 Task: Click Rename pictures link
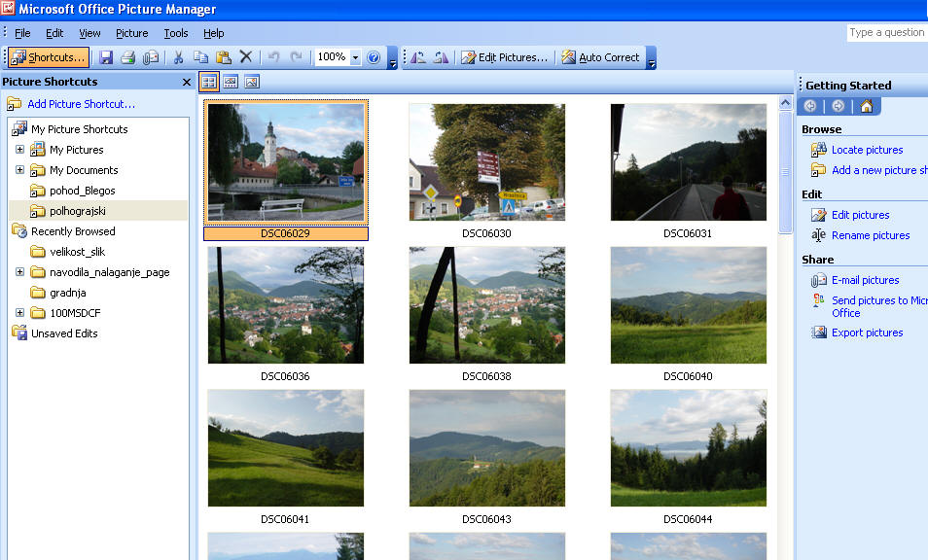point(871,235)
